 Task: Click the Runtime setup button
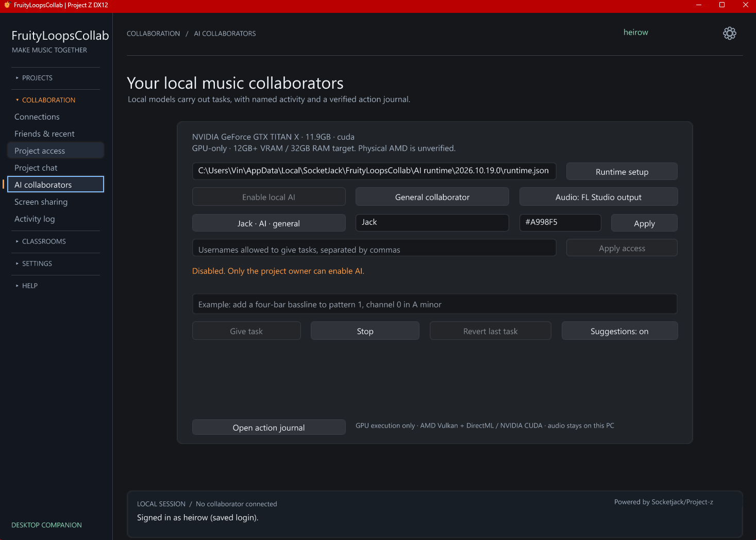[622, 172]
